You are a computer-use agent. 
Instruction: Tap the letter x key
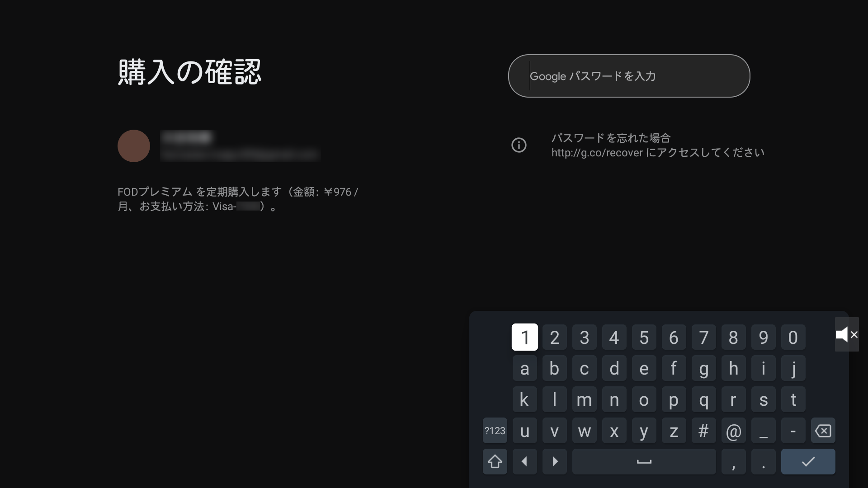pyautogui.click(x=614, y=431)
